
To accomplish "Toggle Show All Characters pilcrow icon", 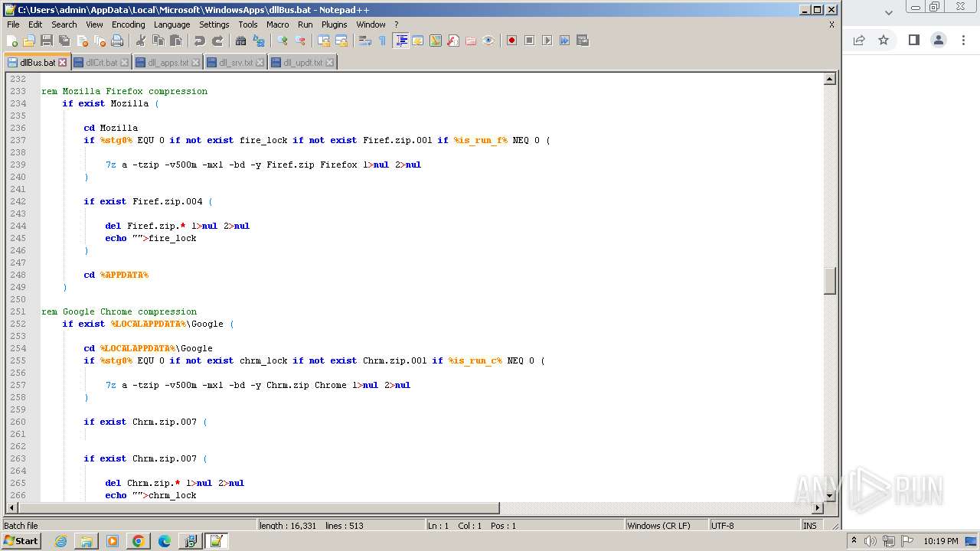I will 383,41.
